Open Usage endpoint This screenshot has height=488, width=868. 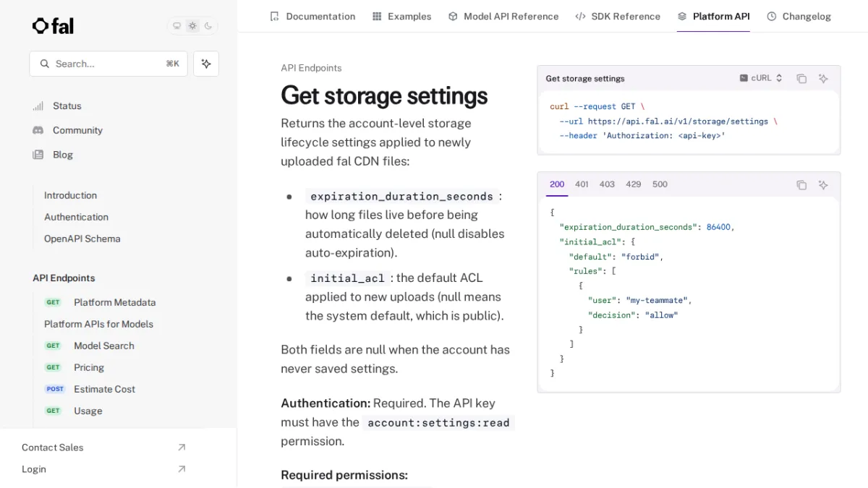coord(88,411)
